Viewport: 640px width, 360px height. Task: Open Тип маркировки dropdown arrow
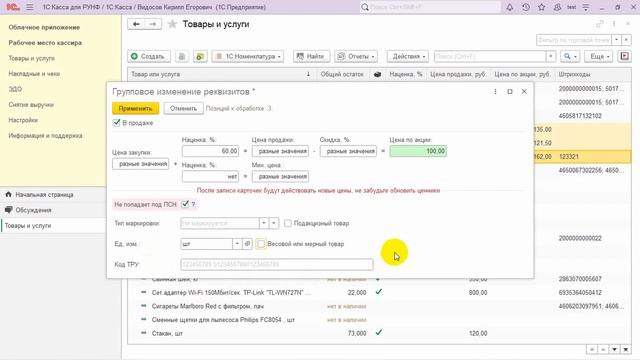[264, 223]
